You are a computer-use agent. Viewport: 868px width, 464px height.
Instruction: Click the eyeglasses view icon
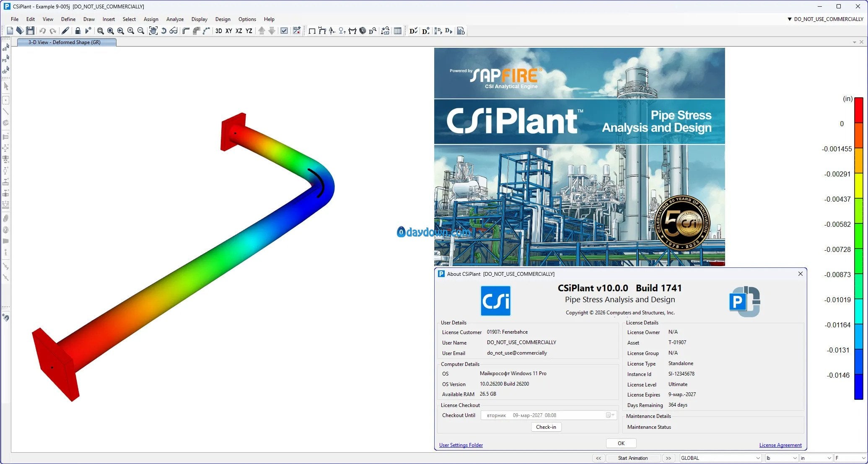pyautogui.click(x=174, y=31)
